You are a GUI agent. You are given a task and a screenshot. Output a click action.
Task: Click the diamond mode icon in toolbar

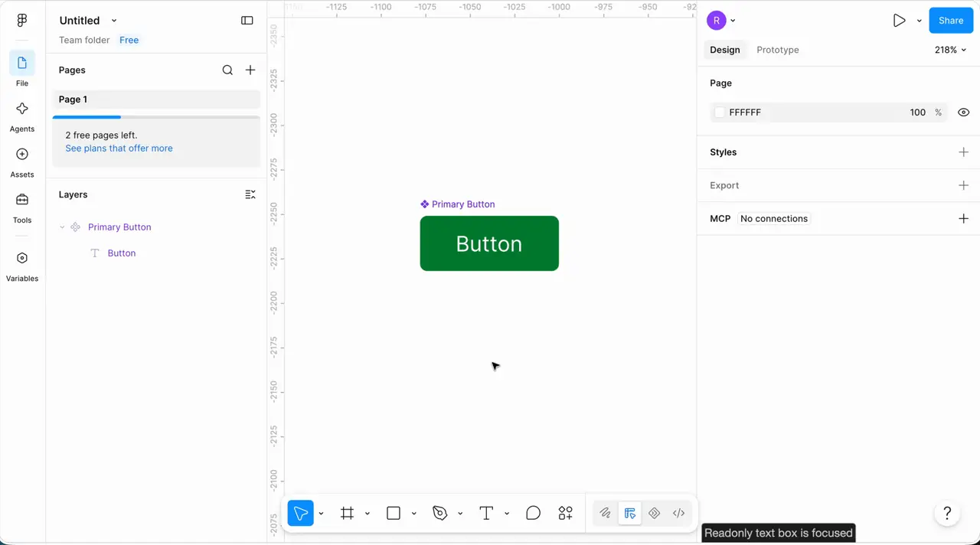tap(654, 513)
